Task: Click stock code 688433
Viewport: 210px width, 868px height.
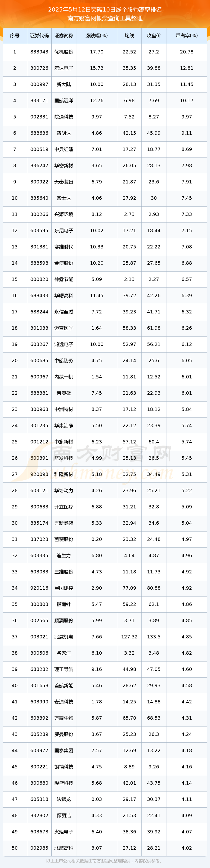Action: pyautogui.click(x=39, y=296)
